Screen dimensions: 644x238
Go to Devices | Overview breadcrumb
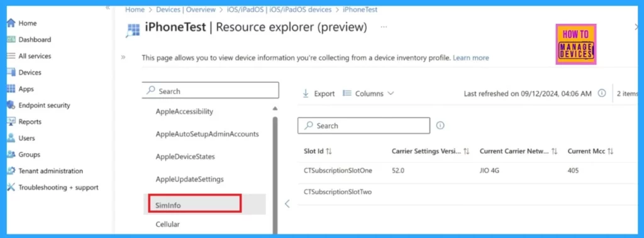click(186, 9)
